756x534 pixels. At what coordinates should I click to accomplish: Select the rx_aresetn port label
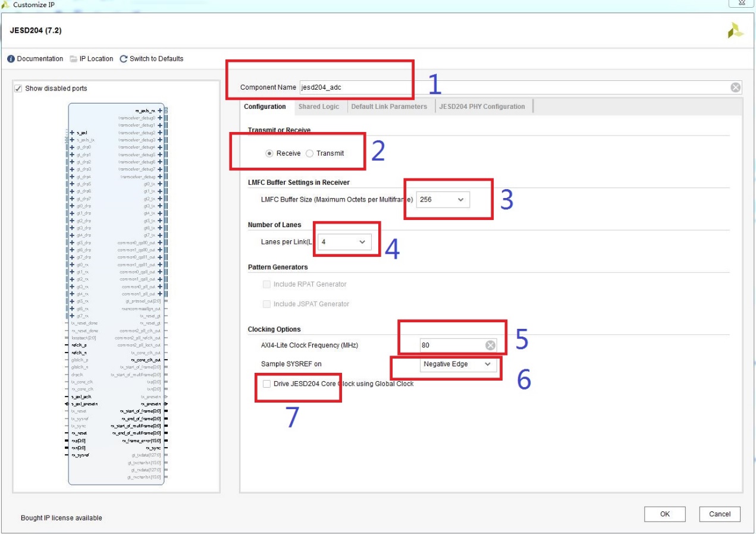pyautogui.click(x=151, y=404)
